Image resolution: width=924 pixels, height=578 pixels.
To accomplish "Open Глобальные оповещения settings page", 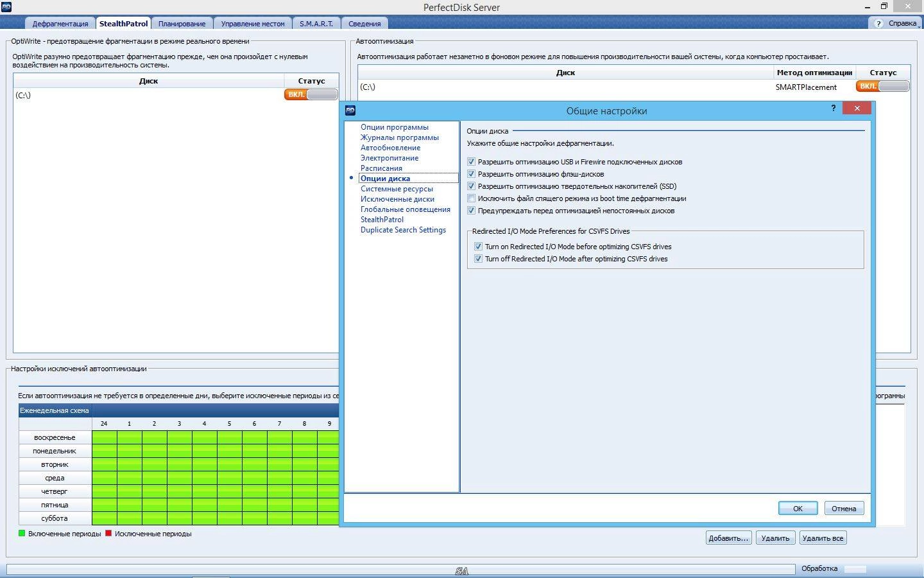I will pyautogui.click(x=406, y=209).
